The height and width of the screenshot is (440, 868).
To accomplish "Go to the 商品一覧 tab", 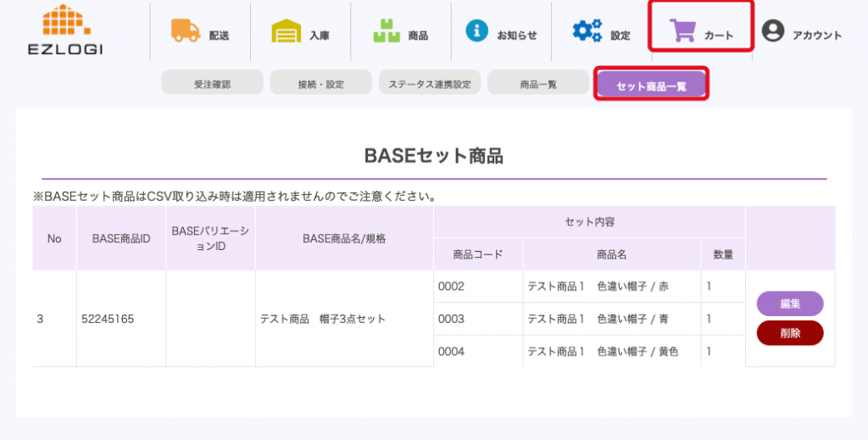I will coord(538,84).
